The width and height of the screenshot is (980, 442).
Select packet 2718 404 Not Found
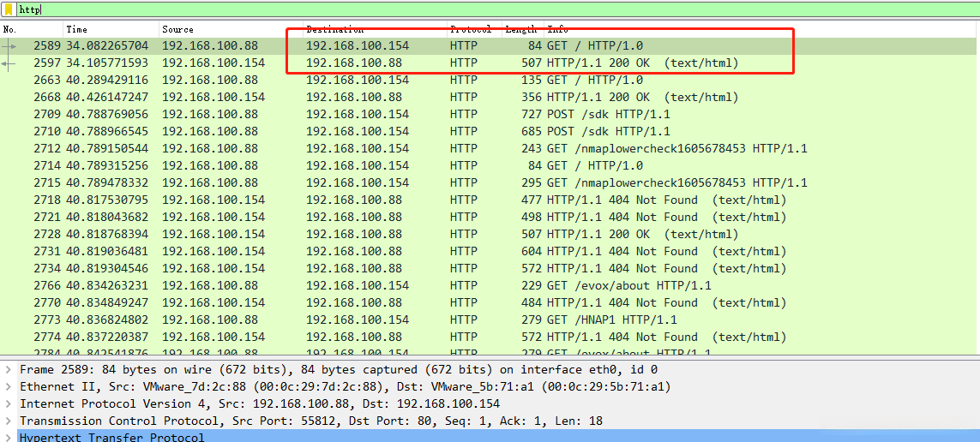(x=489, y=200)
